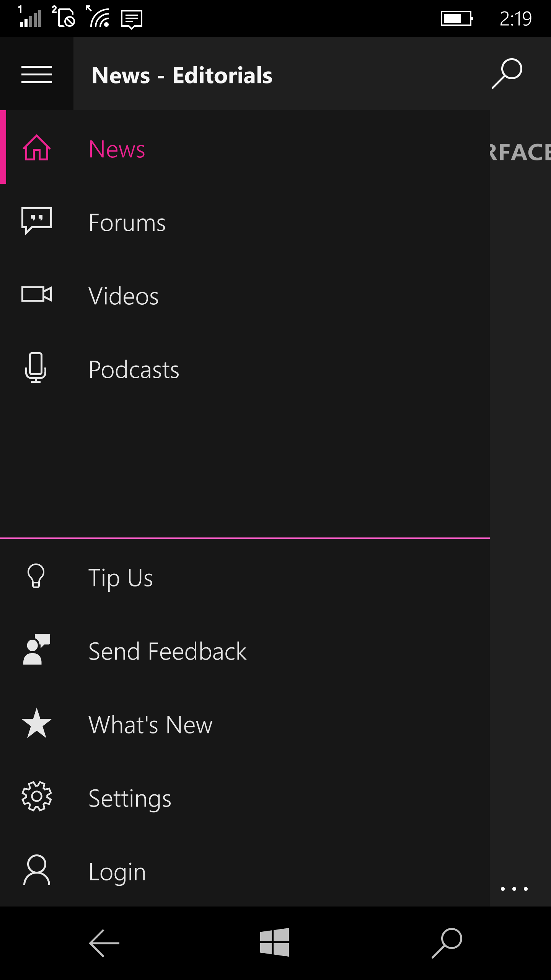The image size is (551, 980).
Task: Open the News home icon
Action: pyautogui.click(x=37, y=148)
